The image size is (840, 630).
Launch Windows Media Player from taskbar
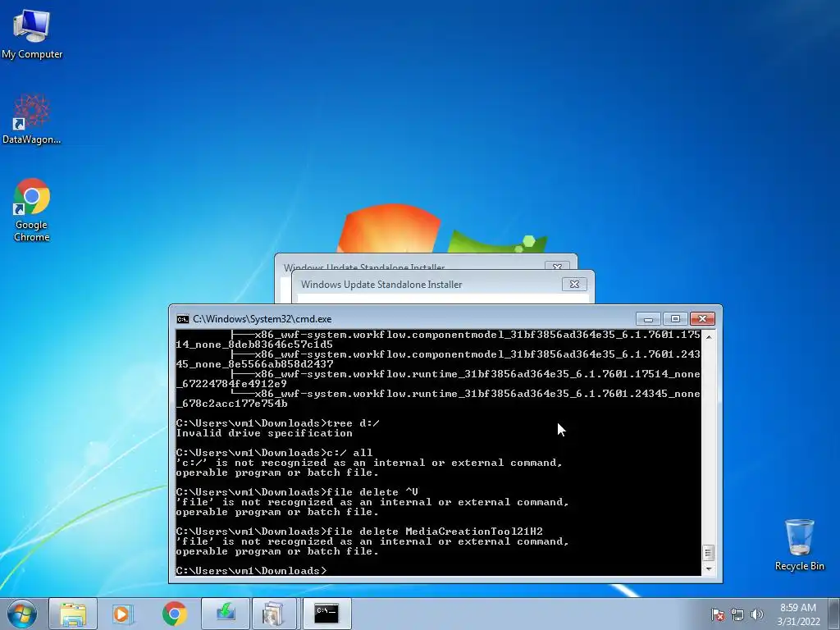coord(123,614)
